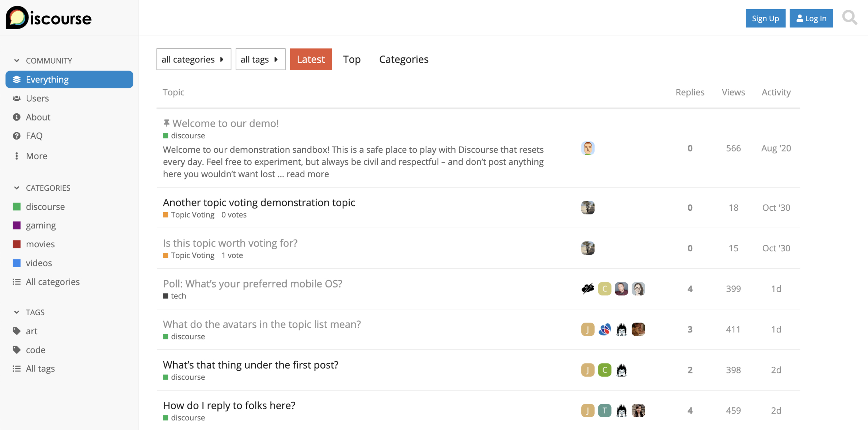868x430 pixels.
Task: Expand the CATEGORIES section collapse toggle
Action: click(x=16, y=188)
